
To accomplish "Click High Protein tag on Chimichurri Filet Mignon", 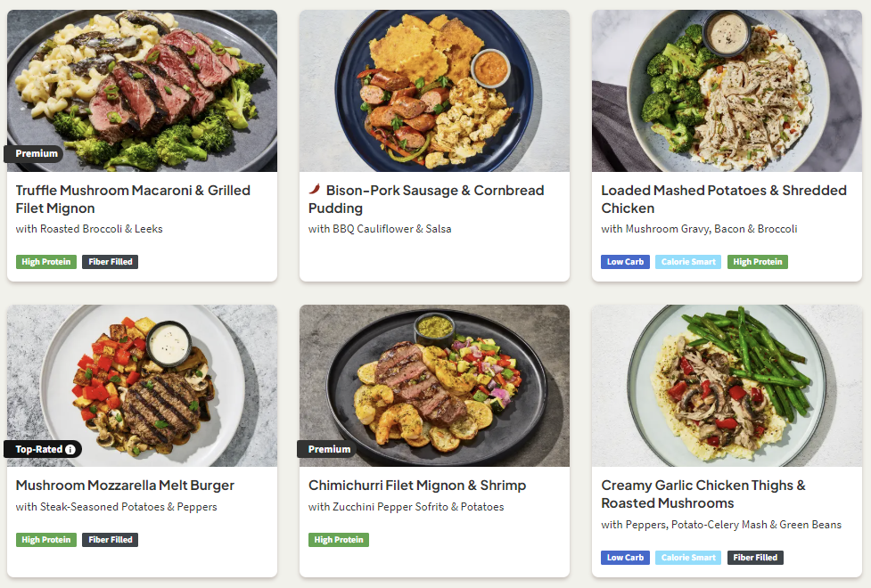I will 339,540.
